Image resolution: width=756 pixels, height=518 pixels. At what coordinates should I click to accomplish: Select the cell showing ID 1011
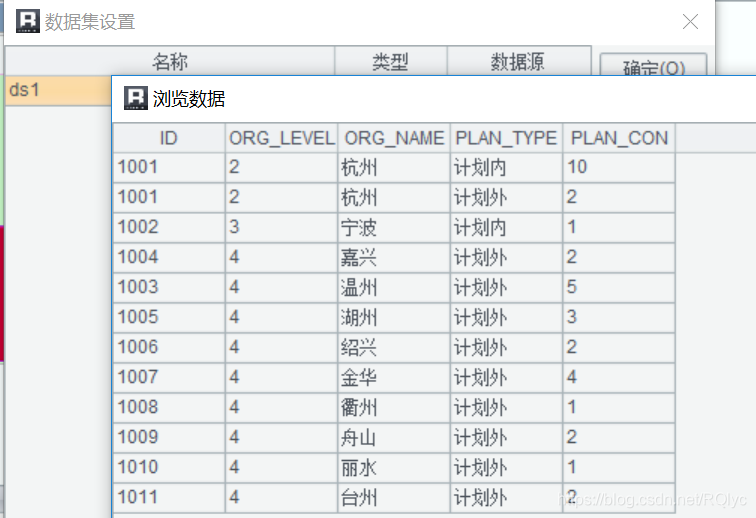pos(169,497)
